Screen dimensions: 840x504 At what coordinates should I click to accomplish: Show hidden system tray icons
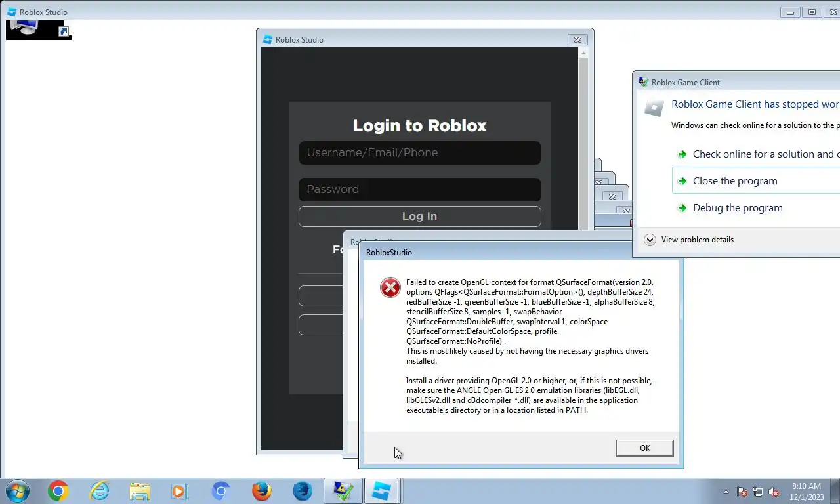pos(726,492)
